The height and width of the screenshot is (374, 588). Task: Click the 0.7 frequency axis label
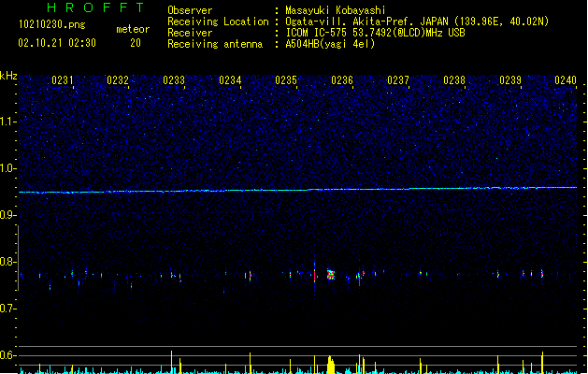[7, 309]
